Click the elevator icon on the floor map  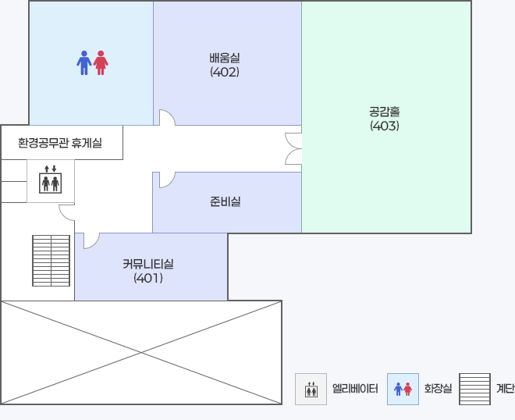click(50, 180)
